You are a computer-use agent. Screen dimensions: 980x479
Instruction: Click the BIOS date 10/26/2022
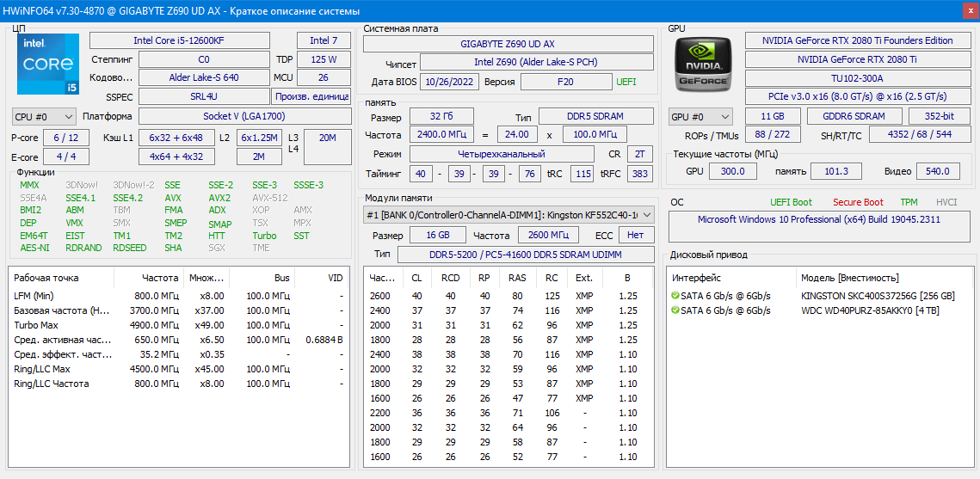[x=451, y=82]
